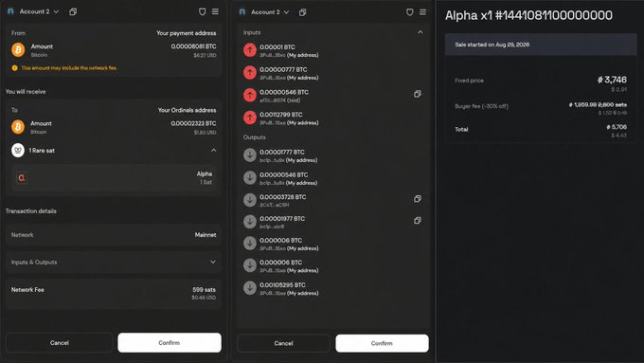Click red arrow icon for 0.00000546 BTC txid input

click(x=250, y=96)
